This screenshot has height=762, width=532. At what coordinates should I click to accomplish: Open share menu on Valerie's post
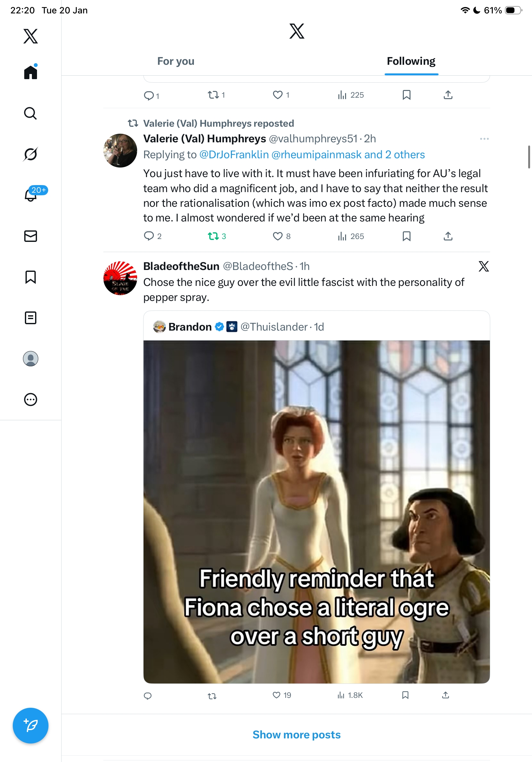448,236
